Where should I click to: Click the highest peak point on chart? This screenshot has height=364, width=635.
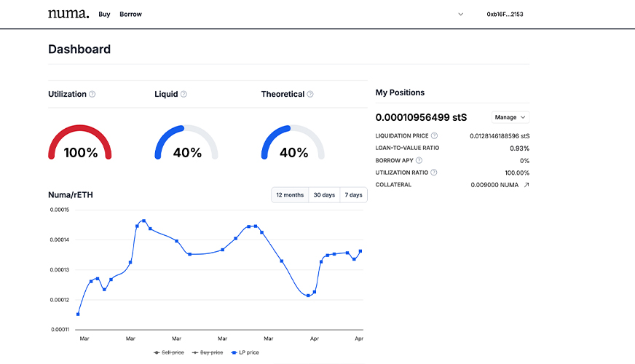tap(143, 221)
